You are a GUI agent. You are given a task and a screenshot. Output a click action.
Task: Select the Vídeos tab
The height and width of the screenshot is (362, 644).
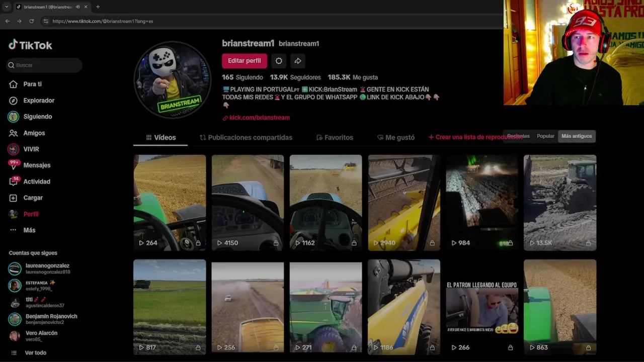[160, 137]
